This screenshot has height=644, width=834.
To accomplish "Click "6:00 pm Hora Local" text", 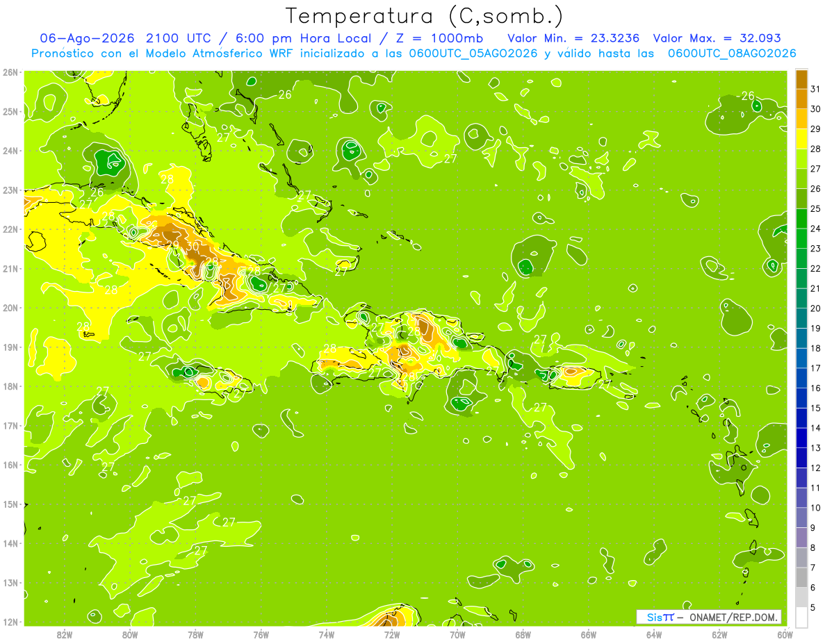I will (x=304, y=38).
